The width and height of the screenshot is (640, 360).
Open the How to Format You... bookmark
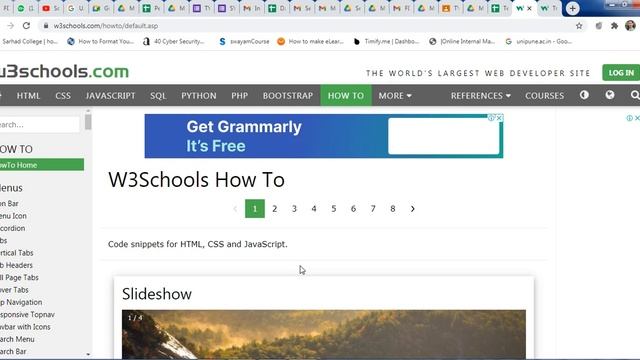coord(100,42)
